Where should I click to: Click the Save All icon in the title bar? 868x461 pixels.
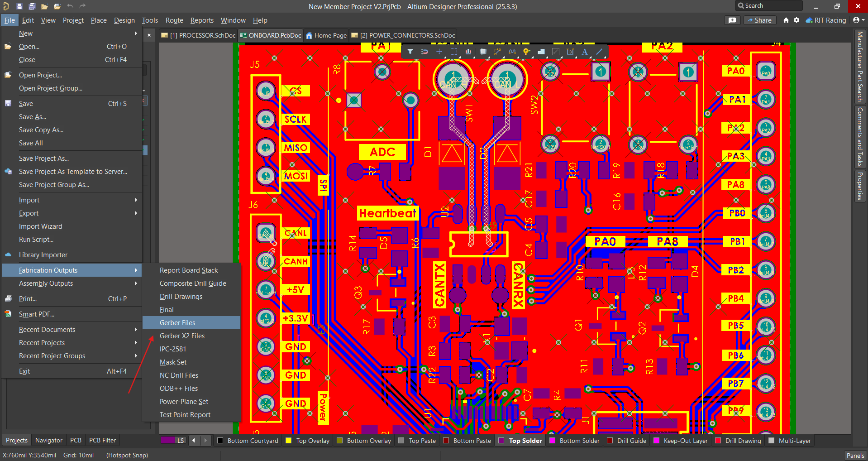point(32,6)
